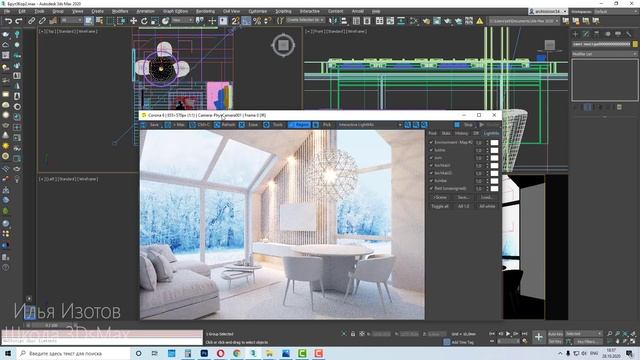Click Rest (unassigned) layer color swatch
Image resolution: width=640 pixels, height=360 pixels.
pyautogui.click(x=494, y=188)
